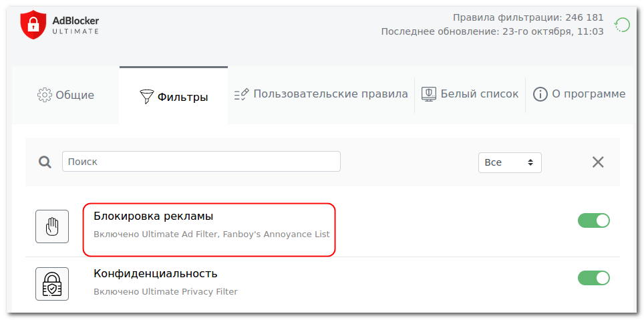Click the magnifier search icon
The height and width of the screenshot is (320, 644).
tap(45, 162)
